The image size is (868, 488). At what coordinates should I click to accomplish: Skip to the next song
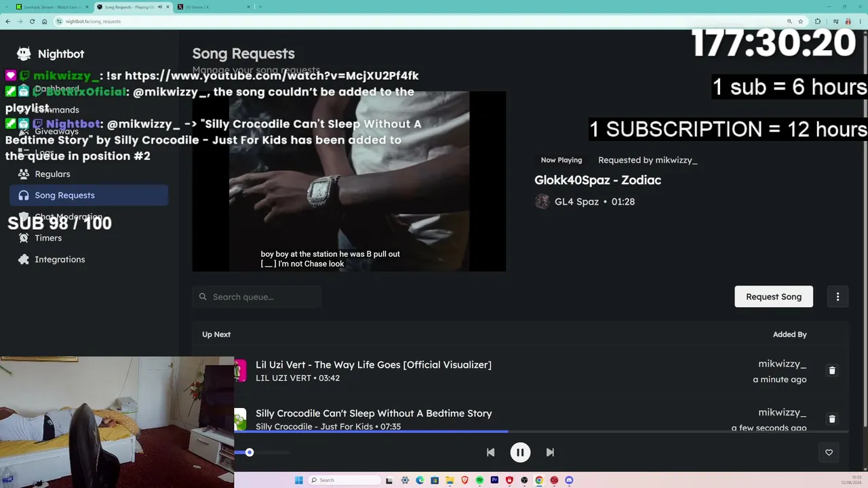(550, 452)
